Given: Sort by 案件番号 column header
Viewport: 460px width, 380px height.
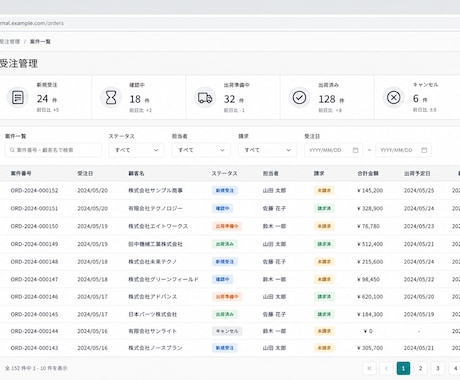Looking at the screenshot, I should 21,173.
